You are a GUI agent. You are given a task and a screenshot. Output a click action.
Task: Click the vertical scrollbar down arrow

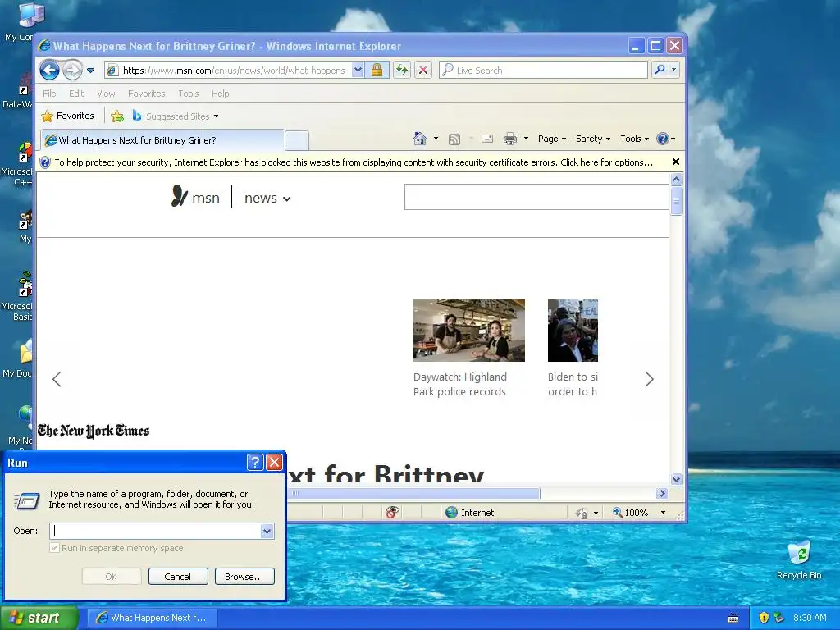coord(676,479)
